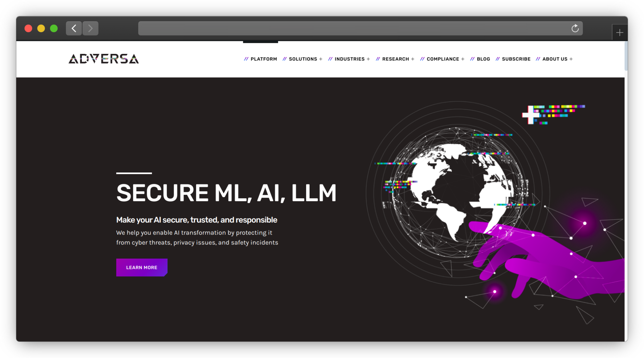Viewport: 644px width, 358px height.
Task: Click the Adversa logo
Action: [104, 59]
